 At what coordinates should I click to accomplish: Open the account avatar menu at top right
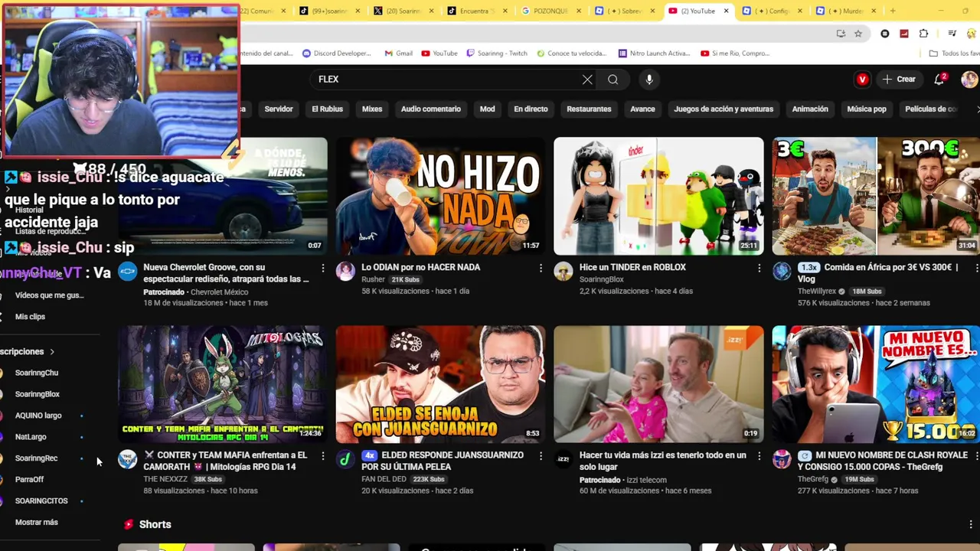969,80
